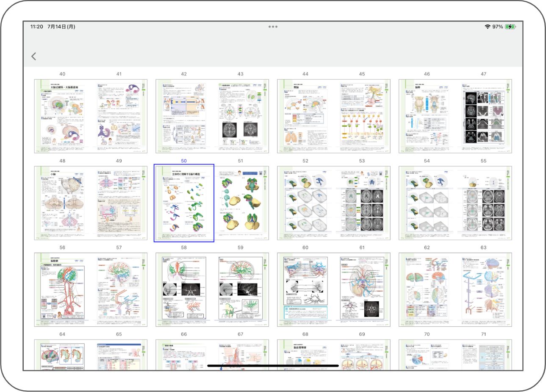Open page 49 thumbnail
The width and height of the screenshot is (546, 392).
pos(119,203)
